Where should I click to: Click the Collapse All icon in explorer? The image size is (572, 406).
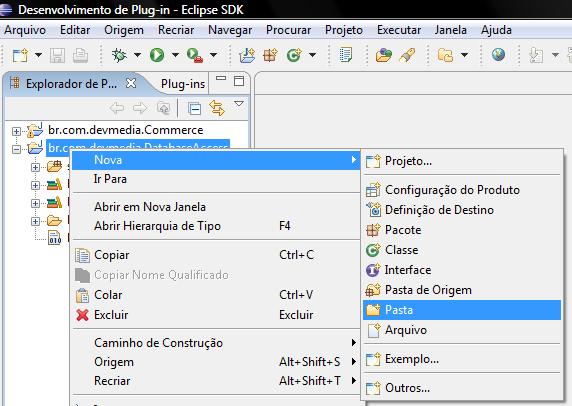[194, 109]
